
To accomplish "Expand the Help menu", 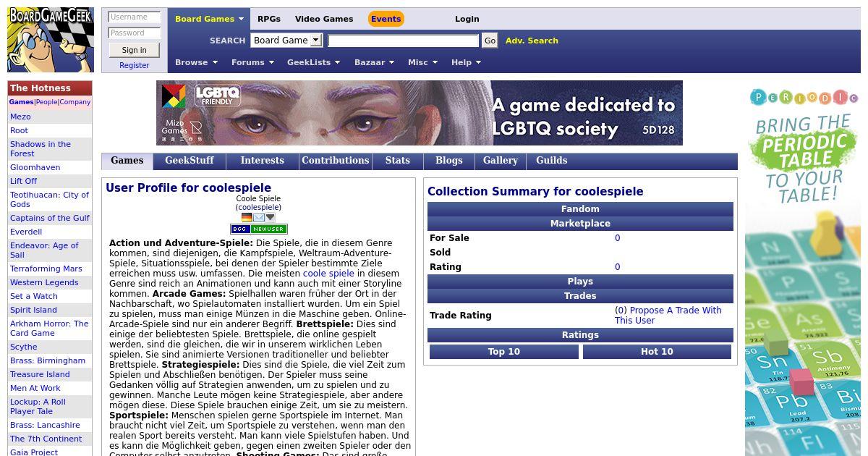I will [x=466, y=62].
